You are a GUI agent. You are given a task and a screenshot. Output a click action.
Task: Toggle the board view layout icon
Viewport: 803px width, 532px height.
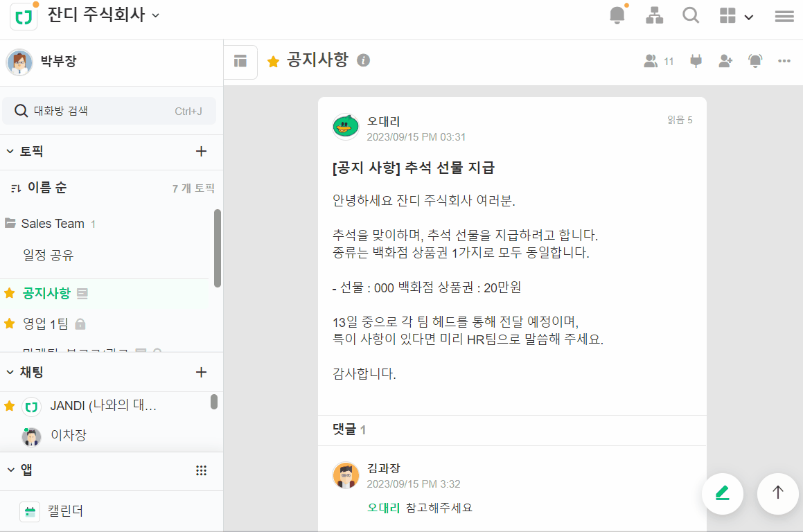click(x=240, y=62)
